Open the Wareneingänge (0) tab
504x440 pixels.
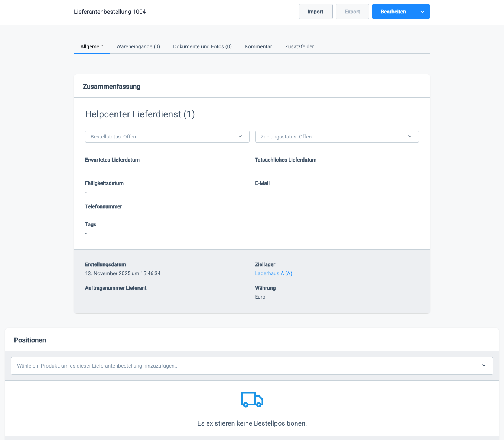[138, 46]
